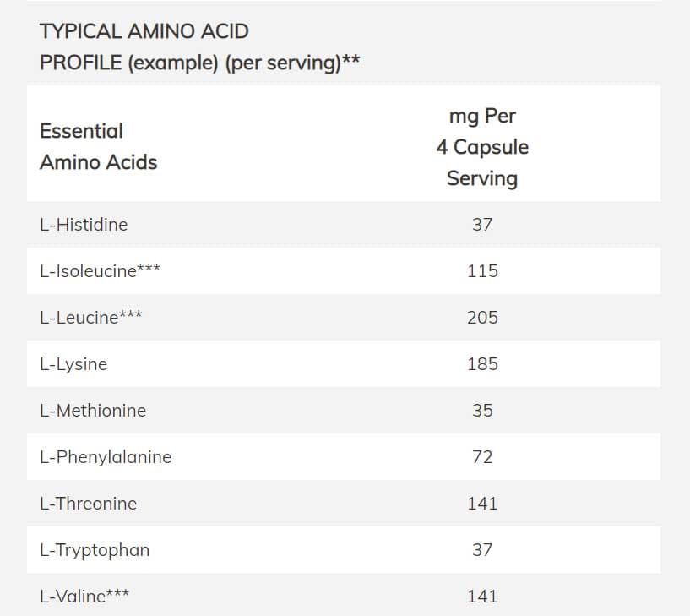Screen dimensions: 690x616
Task: Select the L-Threonine row label
Action: [88, 504]
